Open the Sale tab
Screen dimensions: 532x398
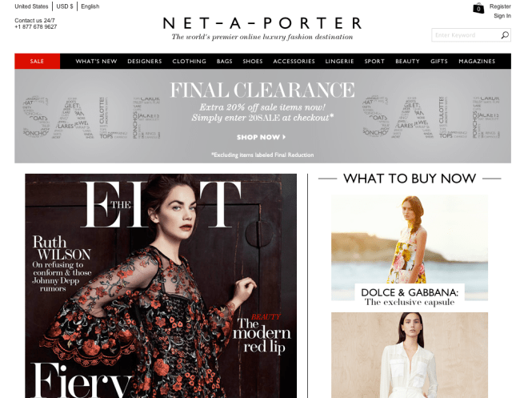pyautogui.click(x=37, y=61)
